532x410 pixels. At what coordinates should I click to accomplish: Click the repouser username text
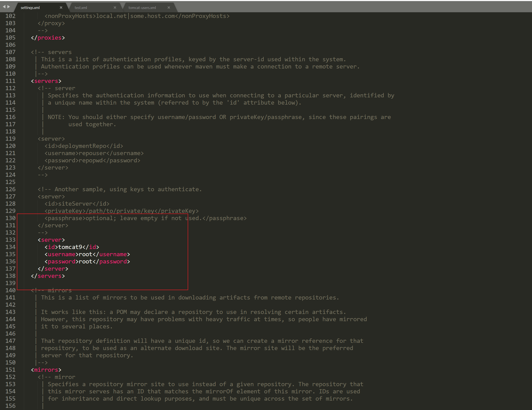(93, 153)
